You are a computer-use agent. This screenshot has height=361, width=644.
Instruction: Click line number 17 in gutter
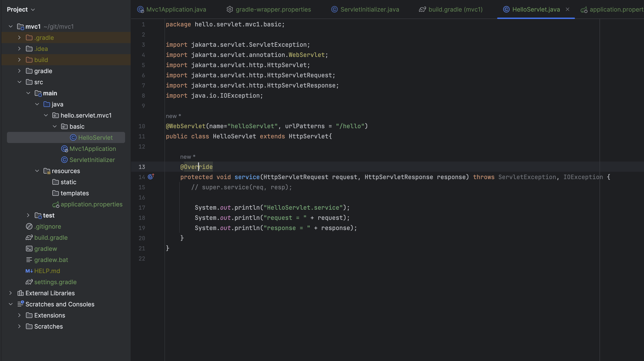142,208
